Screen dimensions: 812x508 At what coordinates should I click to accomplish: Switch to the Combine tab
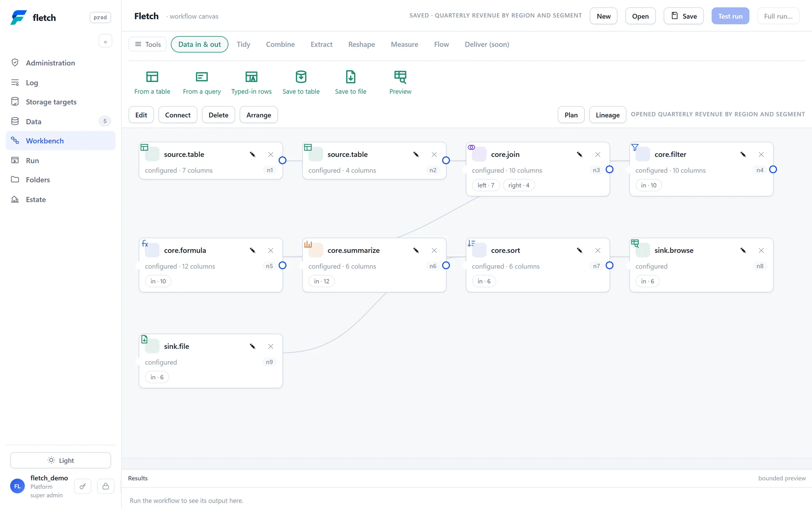280,44
